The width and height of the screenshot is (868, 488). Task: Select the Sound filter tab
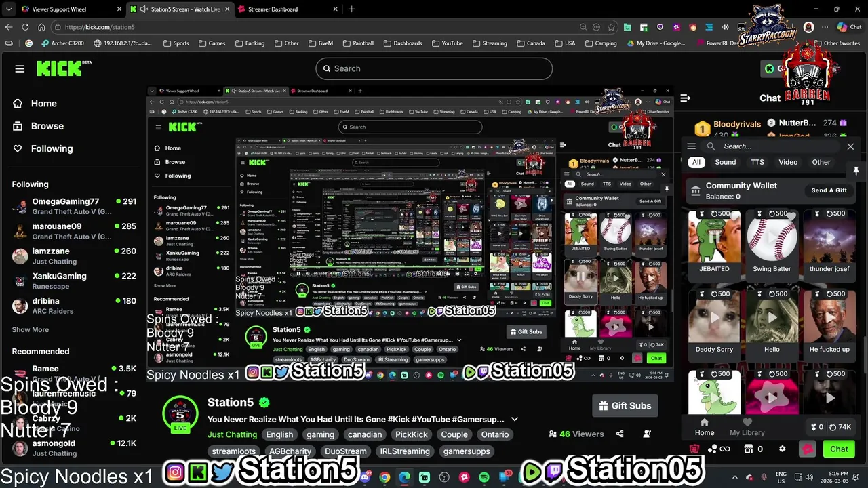pyautogui.click(x=725, y=162)
